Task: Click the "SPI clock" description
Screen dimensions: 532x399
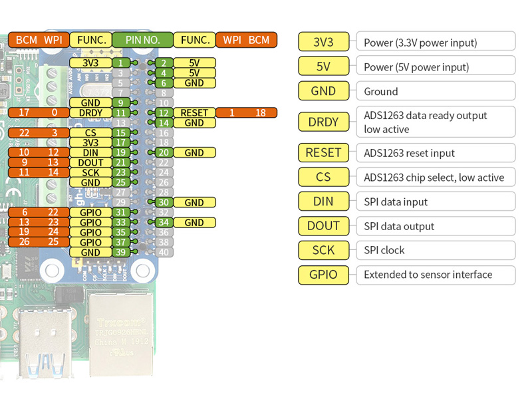Action: click(x=436, y=251)
